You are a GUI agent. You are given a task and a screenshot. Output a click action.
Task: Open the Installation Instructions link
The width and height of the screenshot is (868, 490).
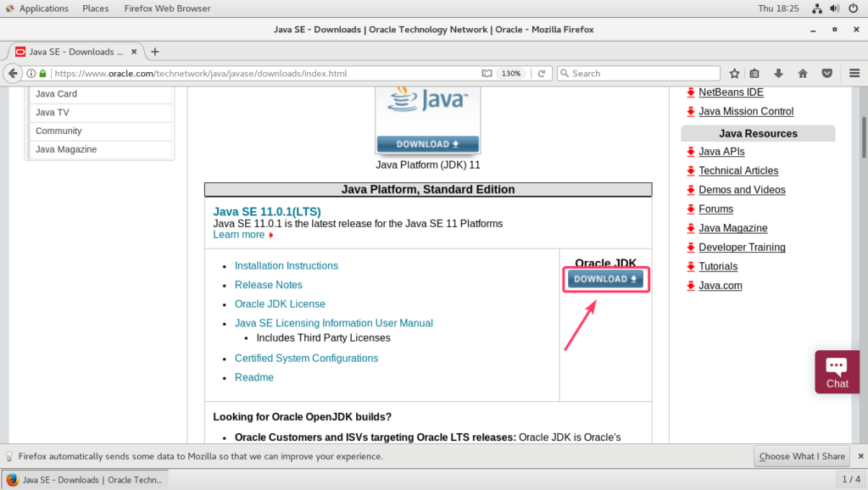[x=286, y=265]
